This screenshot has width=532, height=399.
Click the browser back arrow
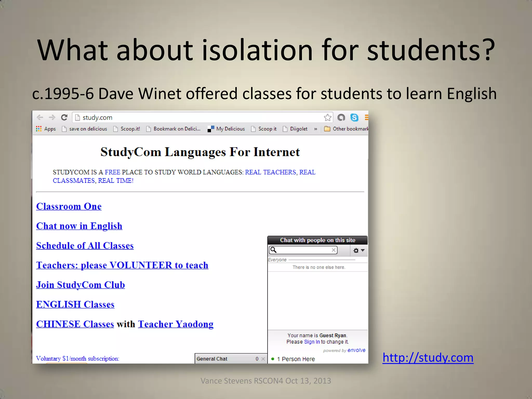pos(40,117)
